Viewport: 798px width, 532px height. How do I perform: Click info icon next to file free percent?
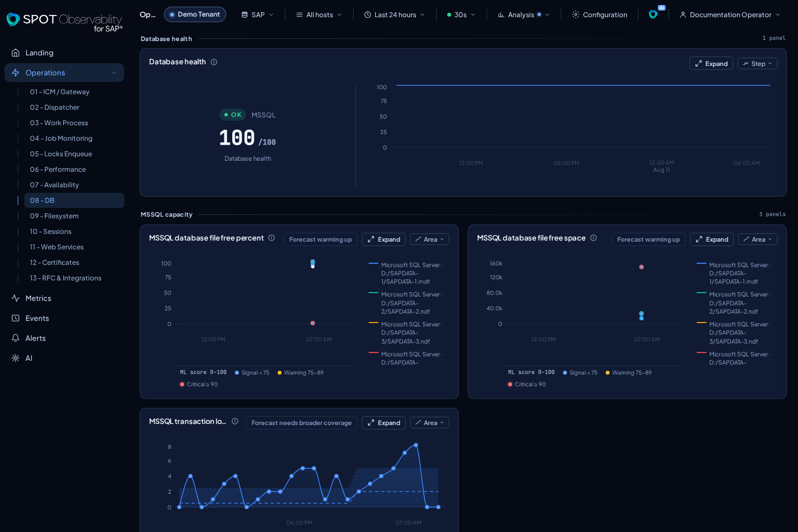(272, 238)
